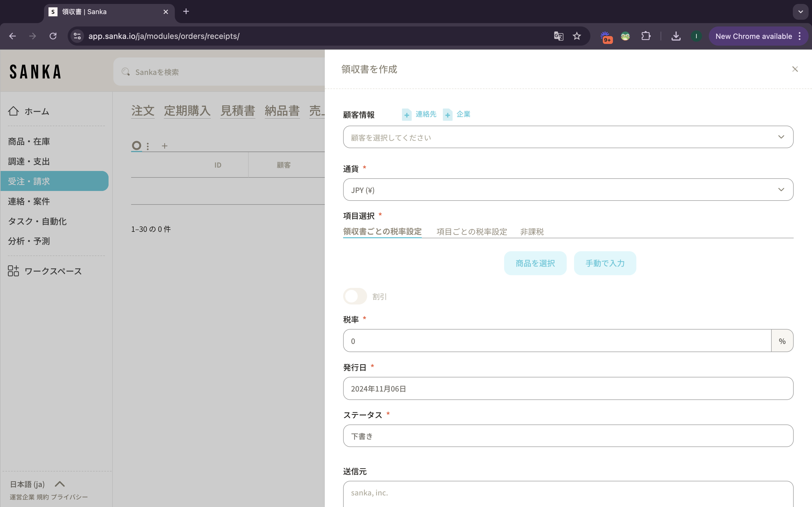Open the customer selection dropdown
Screen dimensions: 812x507
coord(568,137)
